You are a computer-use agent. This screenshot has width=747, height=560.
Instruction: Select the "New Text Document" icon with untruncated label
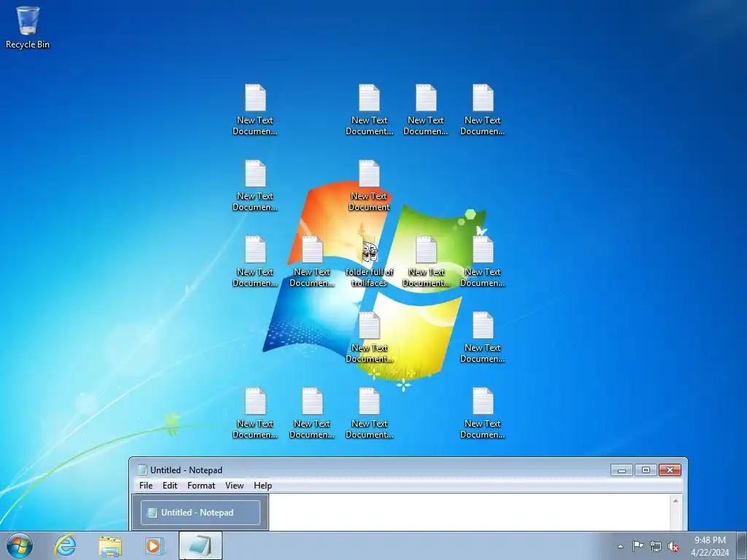click(369, 186)
